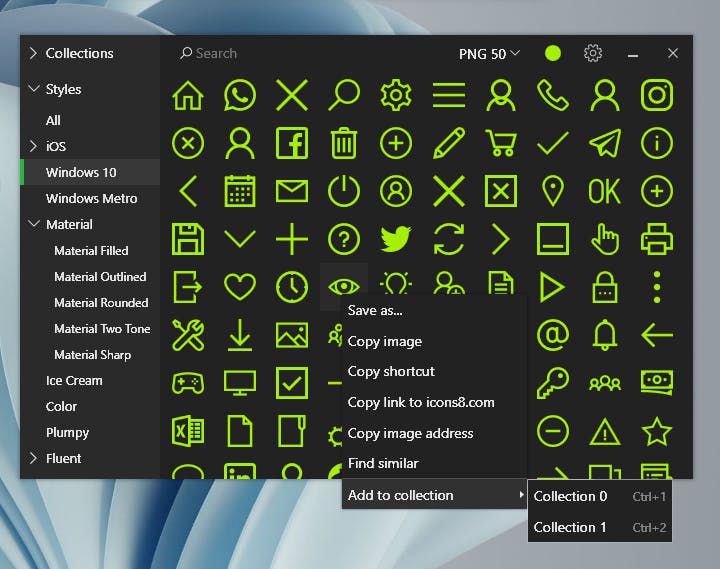Select the checked checkbox icon in grid
Screen dimensions: 720x569
(x=292, y=383)
